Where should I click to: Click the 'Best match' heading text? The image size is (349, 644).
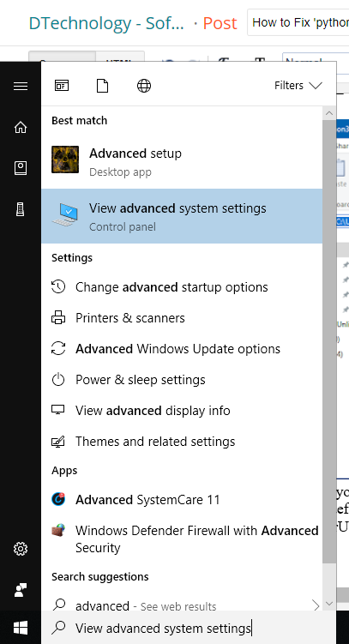(79, 121)
